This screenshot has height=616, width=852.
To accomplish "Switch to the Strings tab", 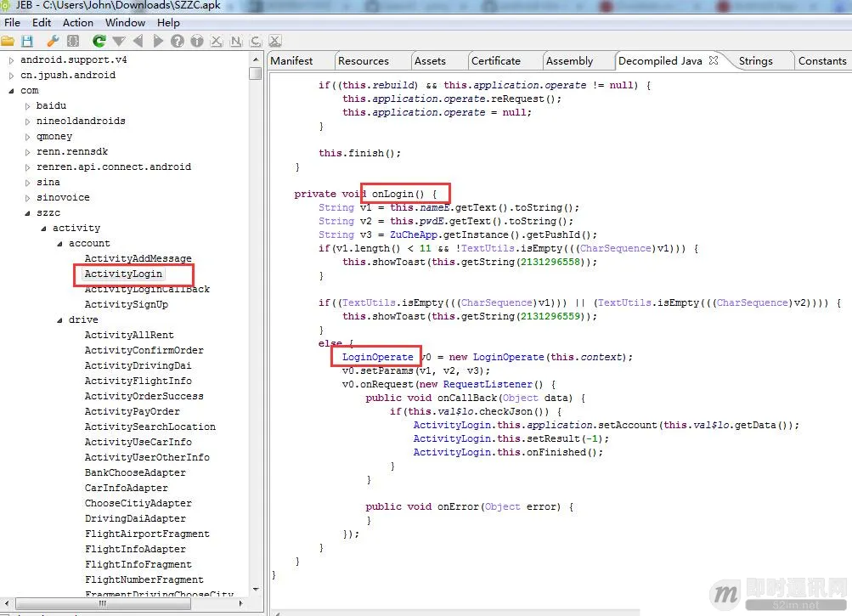I will (755, 61).
